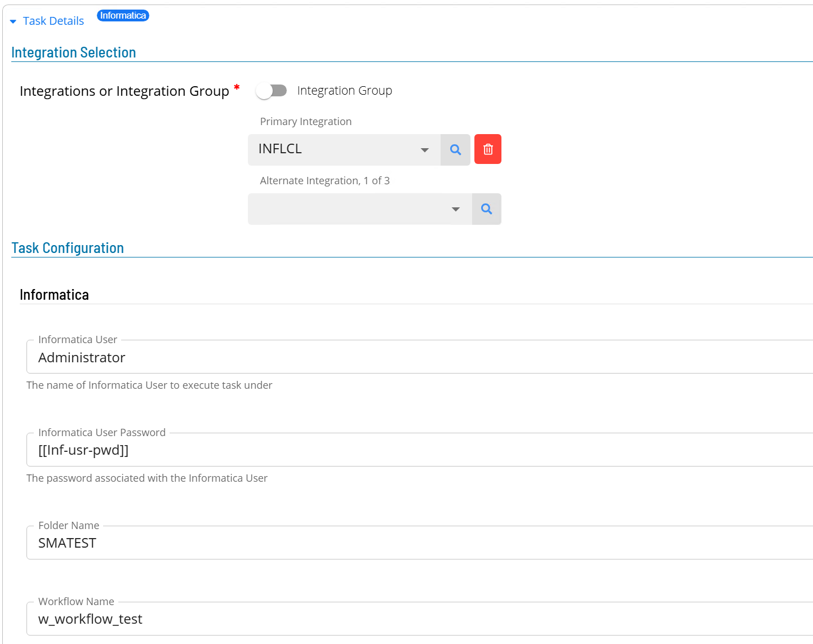The image size is (813, 644).
Task: Click the password helper text
Action: [147, 478]
